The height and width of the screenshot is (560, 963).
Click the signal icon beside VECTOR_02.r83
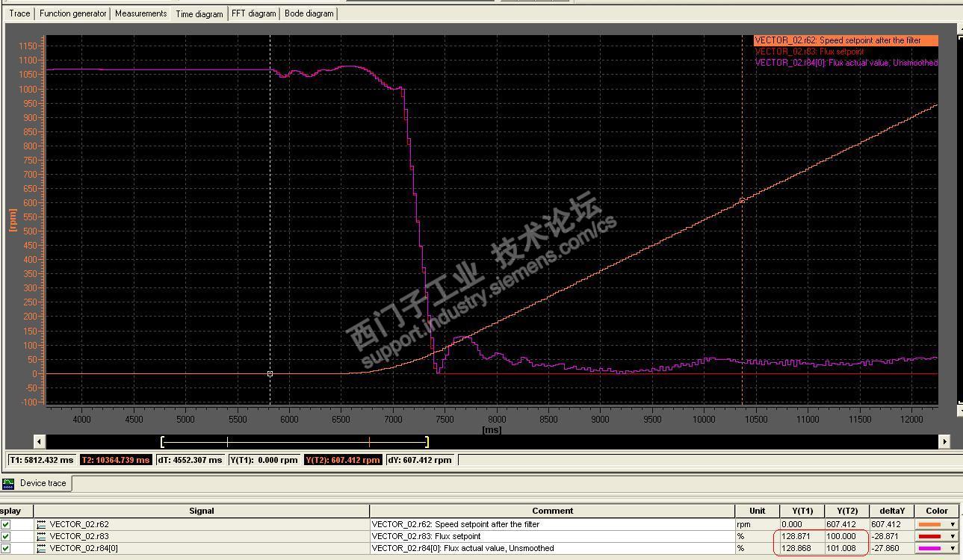(x=42, y=536)
